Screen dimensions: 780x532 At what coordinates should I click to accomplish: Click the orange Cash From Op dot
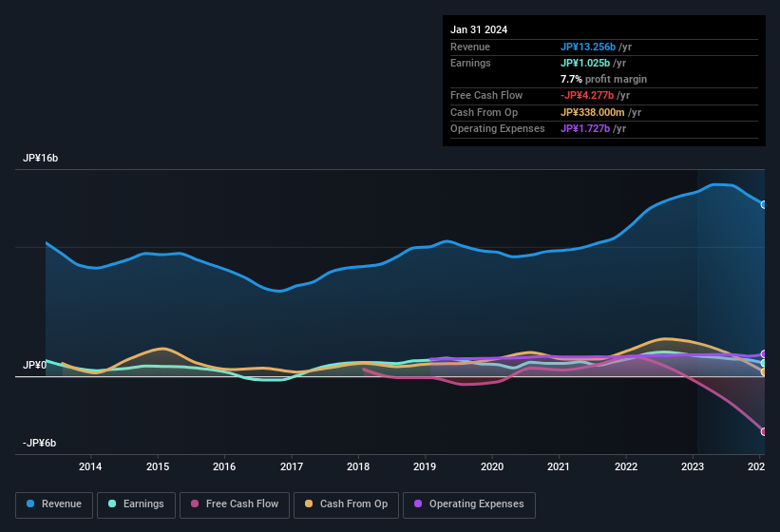click(310, 503)
